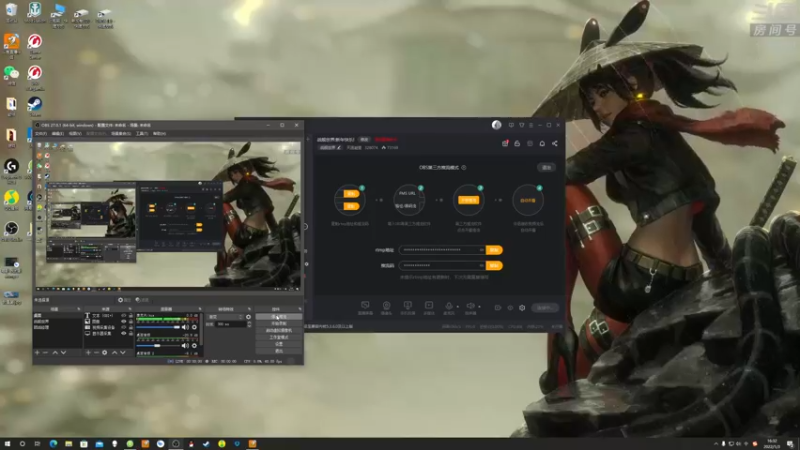This screenshot has width=800, height=450.
Task: Open transition properties gear in scene transitions panel
Action: (x=248, y=317)
